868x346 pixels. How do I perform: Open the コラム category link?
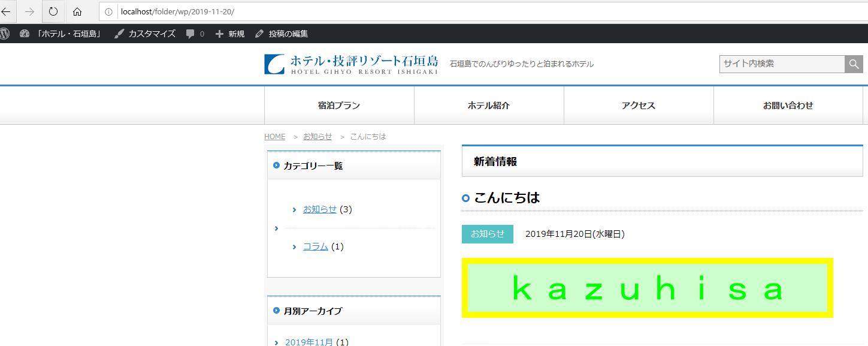click(x=315, y=246)
